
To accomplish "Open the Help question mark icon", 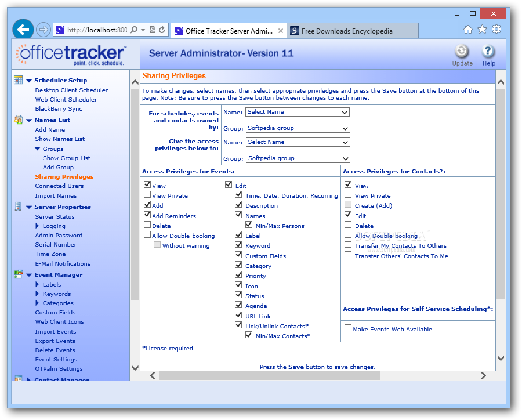I will (488, 52).
